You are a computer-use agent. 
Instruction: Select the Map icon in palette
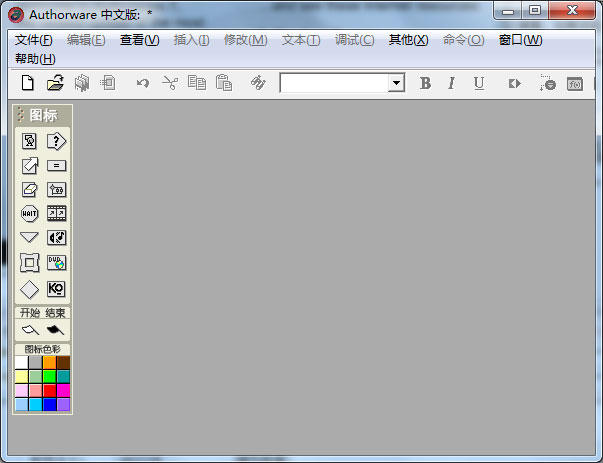coord(57,190)
